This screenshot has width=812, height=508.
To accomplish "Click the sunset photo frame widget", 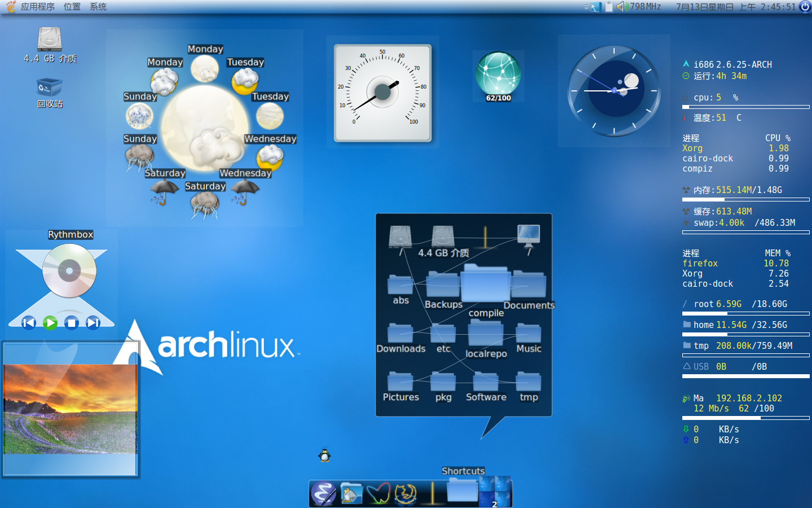I will [70, 409].
